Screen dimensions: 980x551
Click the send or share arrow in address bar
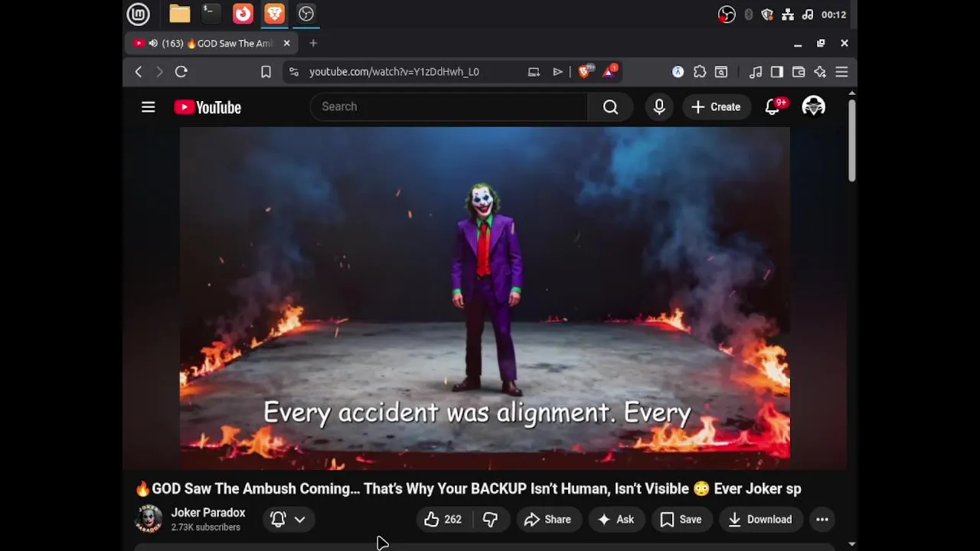(x=557, y=72)
